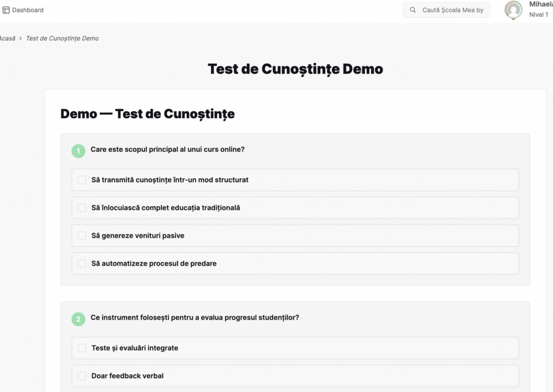The image size is (553, 392).
Task: Open the user profile avatar
Action: click(x=514, y=10)
